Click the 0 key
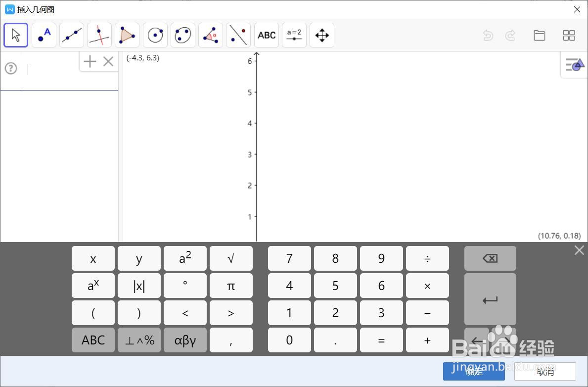The width and height of the screenshot is (588, 387). pos(289,340)
